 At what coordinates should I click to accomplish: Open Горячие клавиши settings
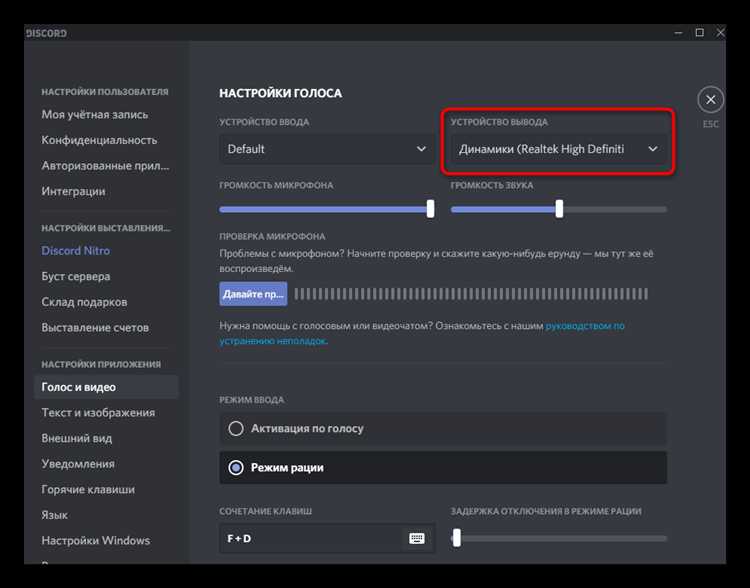88,489
